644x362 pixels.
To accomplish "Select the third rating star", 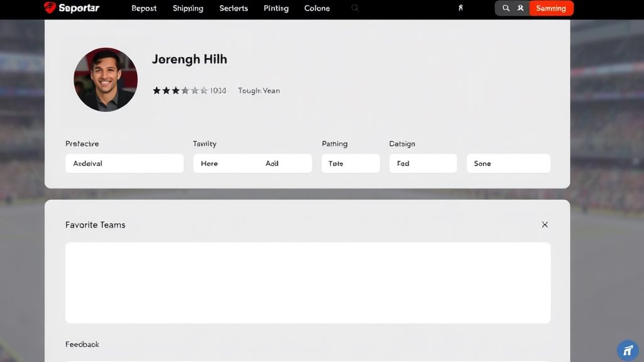I will click(x=175, y=90).
